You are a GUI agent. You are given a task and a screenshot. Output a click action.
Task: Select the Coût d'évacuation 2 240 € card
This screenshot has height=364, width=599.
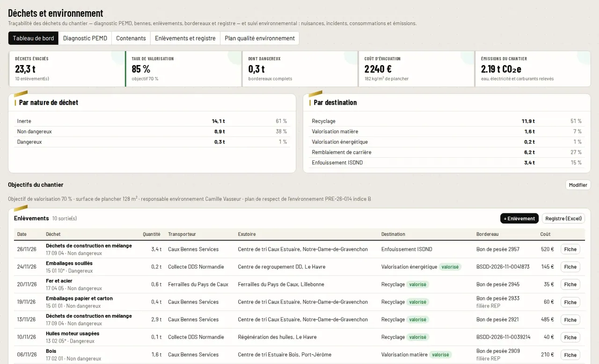tap(416, 69)
